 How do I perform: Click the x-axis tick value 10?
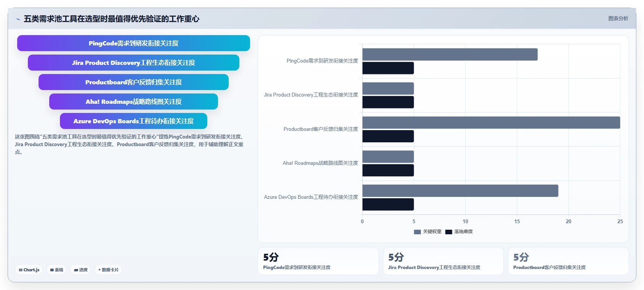[465, 221]
